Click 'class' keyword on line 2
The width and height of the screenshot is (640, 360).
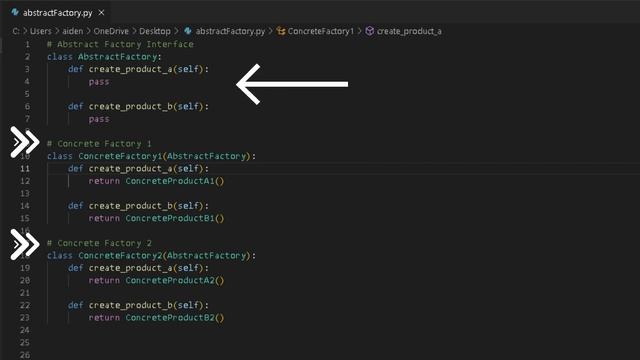60,57
